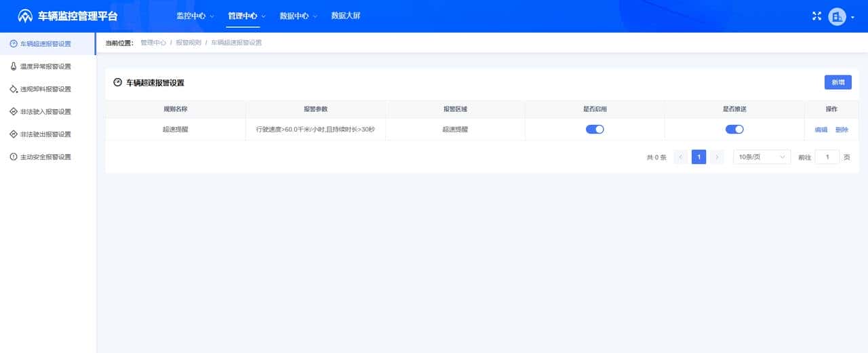Select 主动安全报警设置 in the sidebar
The width and height of the screenshot is (868, 353).
[x=47, y=157]
